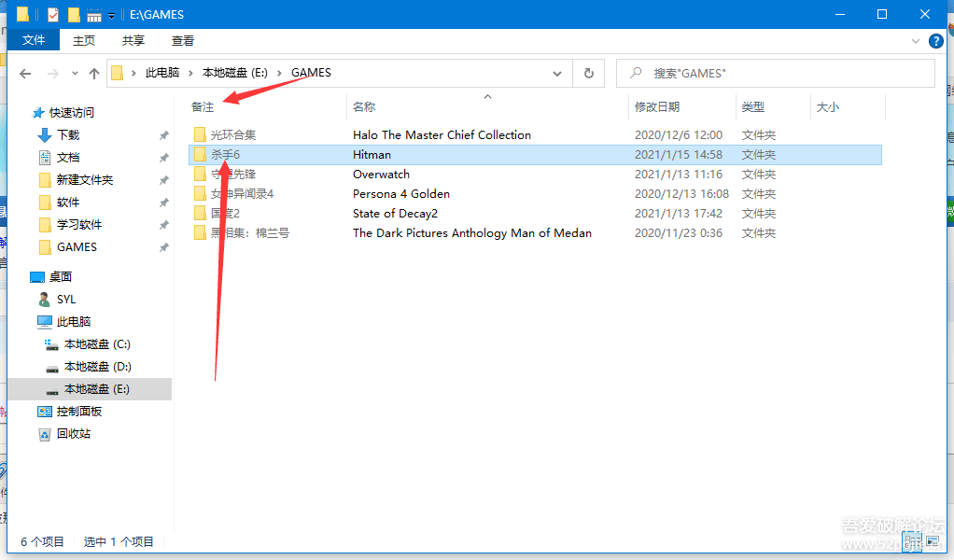Open the Customize Quick Access Toolbar dropdown
954x560 pixels.
click(111, 16)
